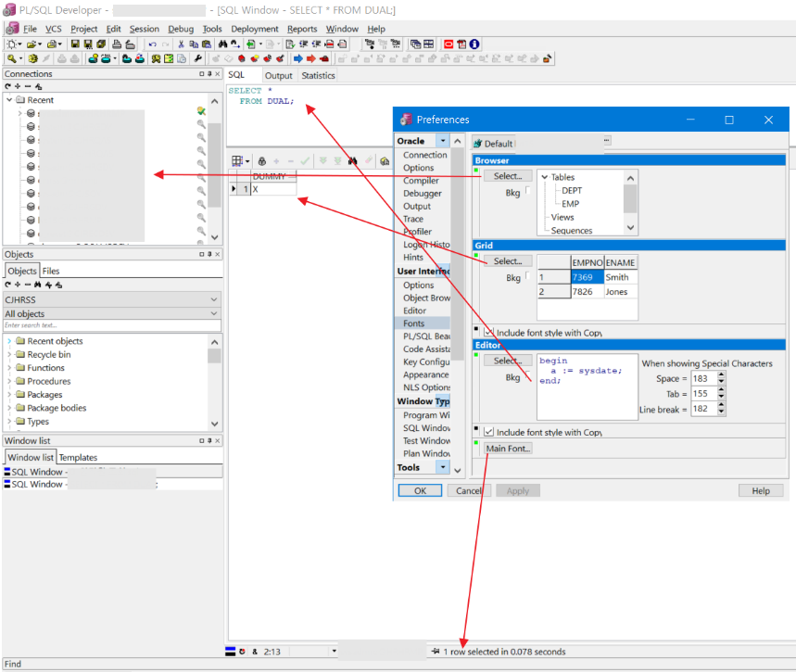Click the red right arrow toolbar icon

click(310, 59)
